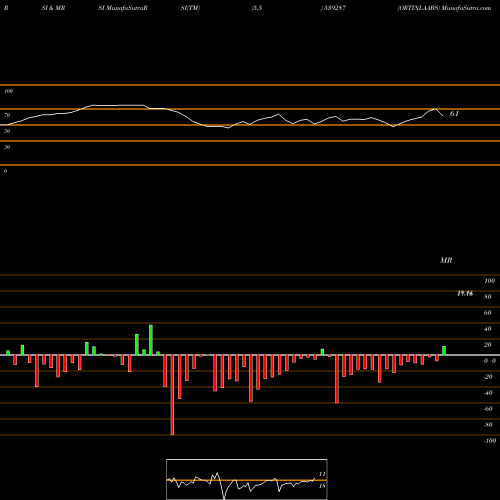This screenshot has height=500, width=500.
Task: Click the "MR" panel label
Action: coord(446,260)
